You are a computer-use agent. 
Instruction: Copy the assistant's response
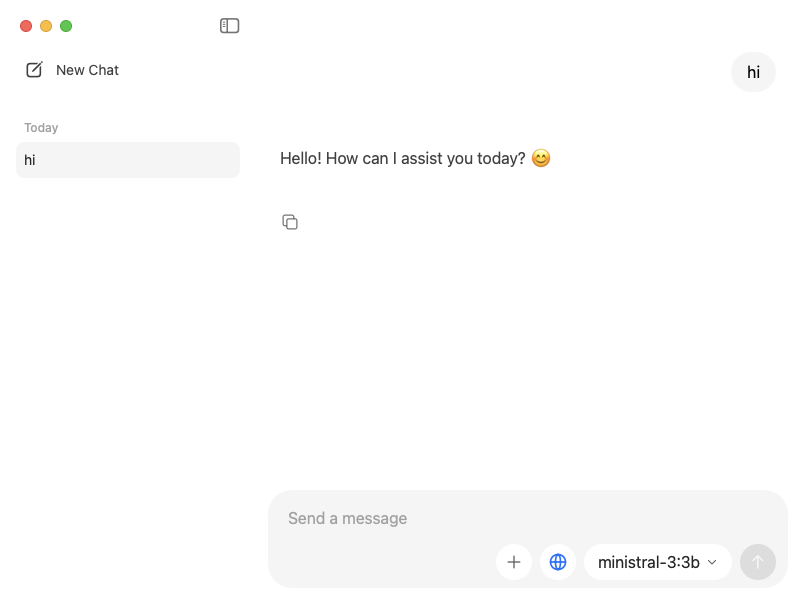coord(290,222)
